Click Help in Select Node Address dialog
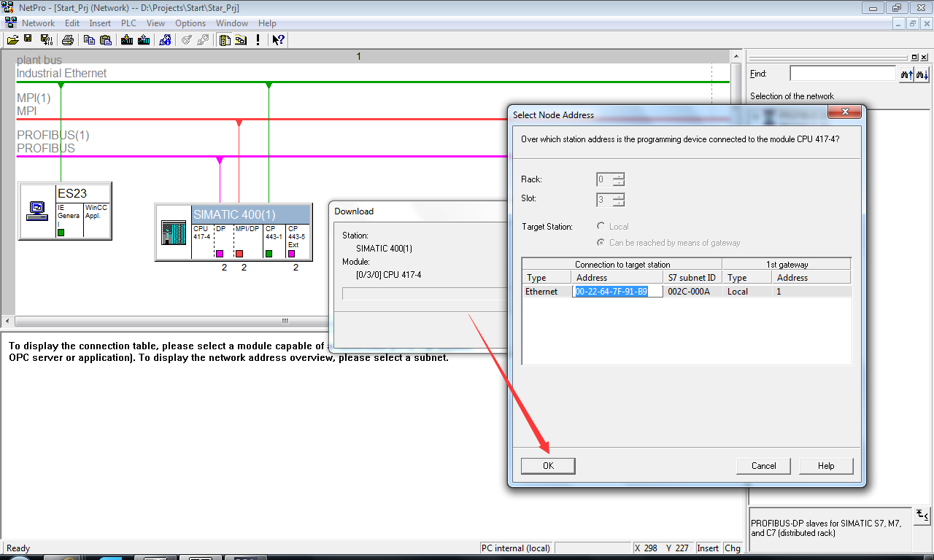 (826, 466)
